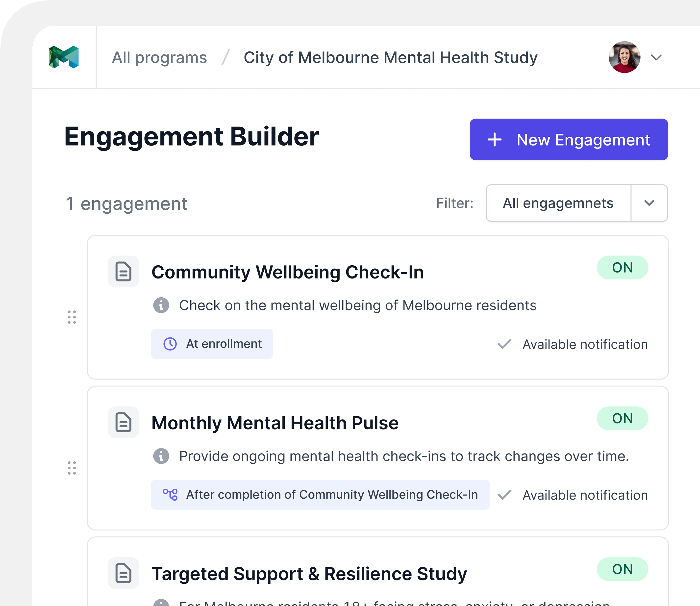
Task: Click the drag handle beside Community Wellbeing Check-In
Action: pyautogui.click(x=71, y=317)
